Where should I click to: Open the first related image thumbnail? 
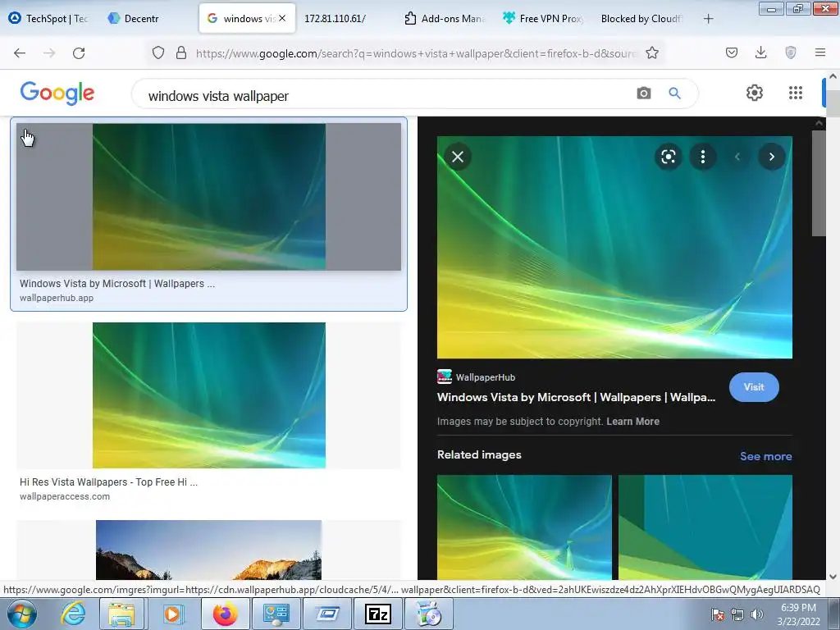(524, 527)
